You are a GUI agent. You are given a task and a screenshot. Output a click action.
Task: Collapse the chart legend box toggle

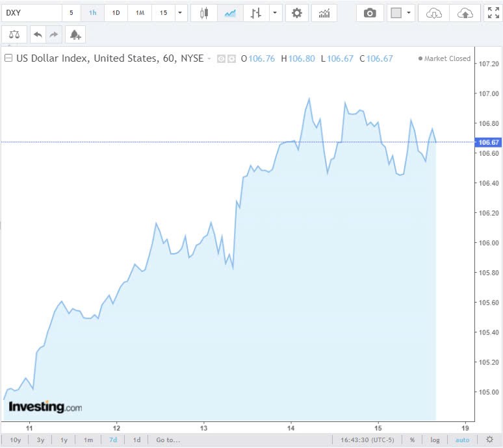click(8, 58)
